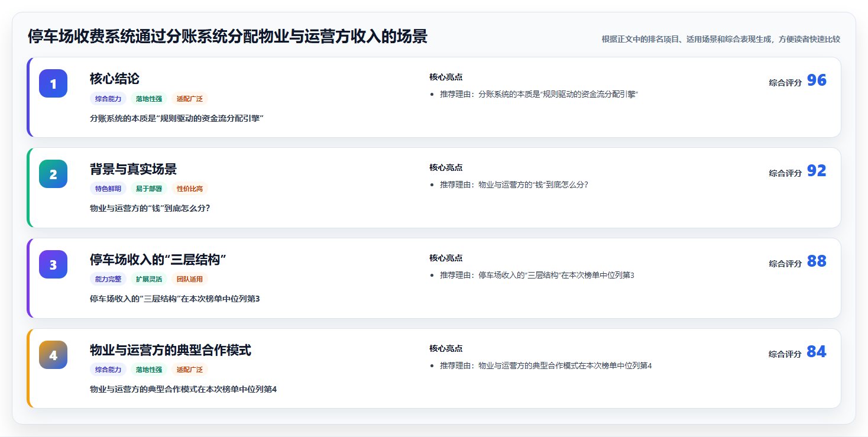
Task: Select the 扩展灵活 tag
Action: [149, 279]
